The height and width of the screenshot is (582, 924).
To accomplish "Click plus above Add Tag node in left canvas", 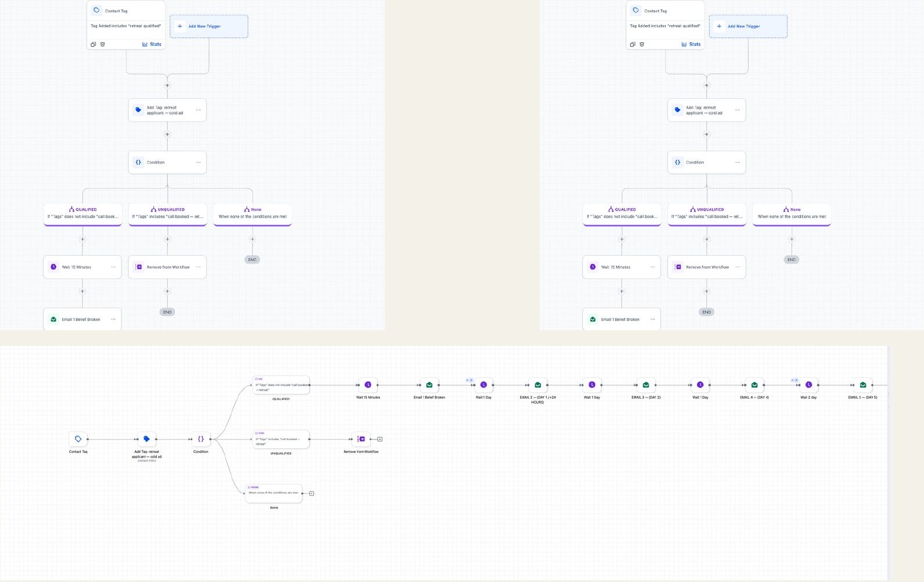I will pyautogui.click(x=167, y=85).
